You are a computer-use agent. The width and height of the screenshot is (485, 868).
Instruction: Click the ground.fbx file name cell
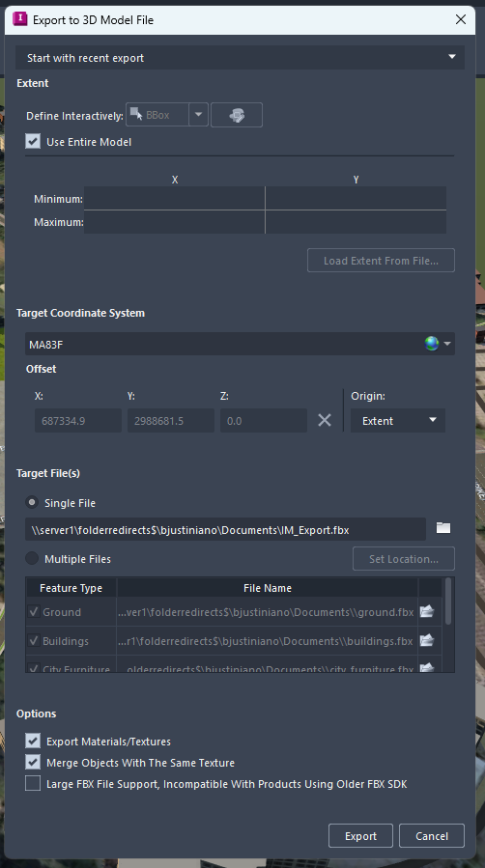[268, 612]
